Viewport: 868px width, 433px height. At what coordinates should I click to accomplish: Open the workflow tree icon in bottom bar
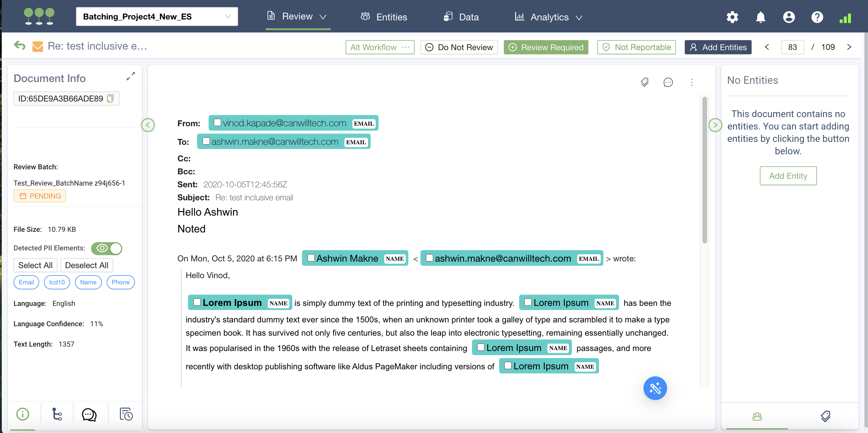click(x=57, y=414)
